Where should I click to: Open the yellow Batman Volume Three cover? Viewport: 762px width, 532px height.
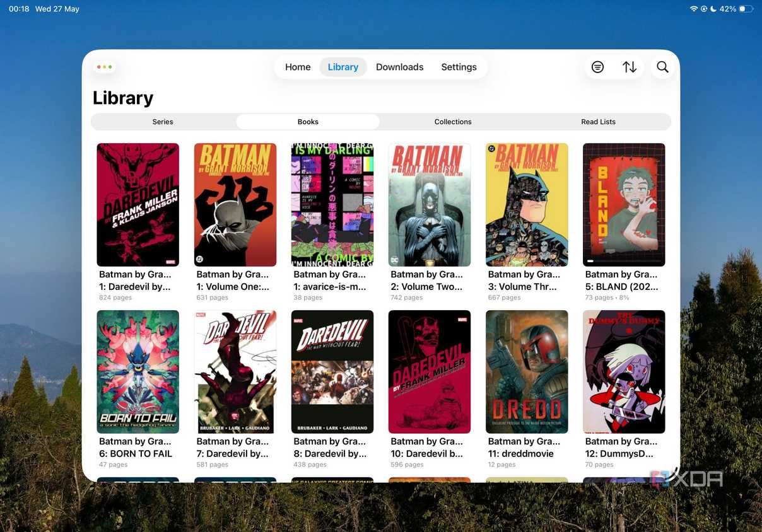click(x=527, y=205)
